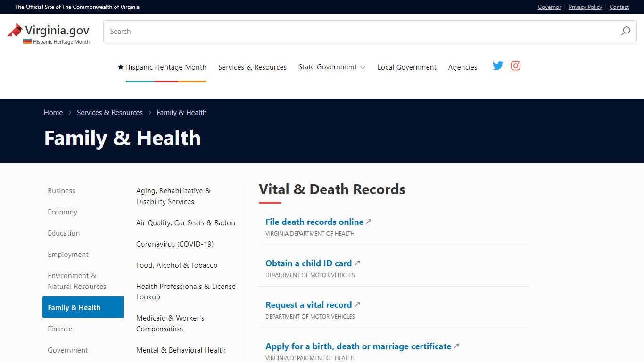Go to Local Government nav item

tap(407, 67)
